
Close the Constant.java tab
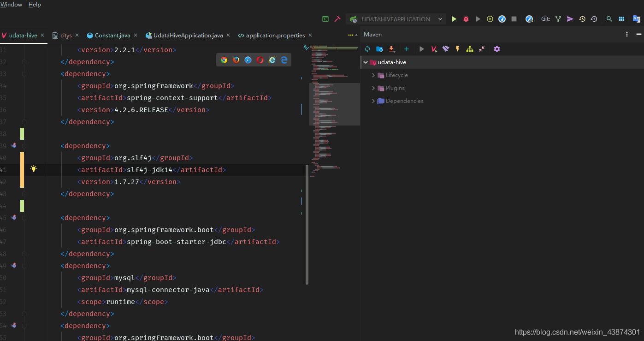[x=136, y=35]
